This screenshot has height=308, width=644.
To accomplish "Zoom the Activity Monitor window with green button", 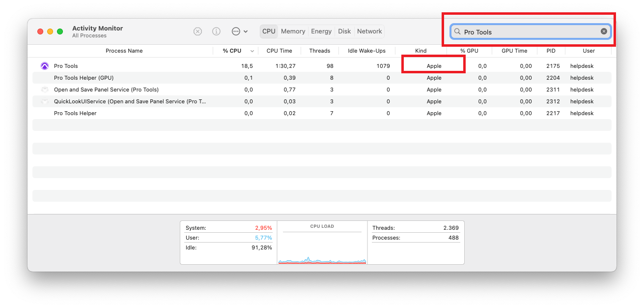I will click(60, 31).
